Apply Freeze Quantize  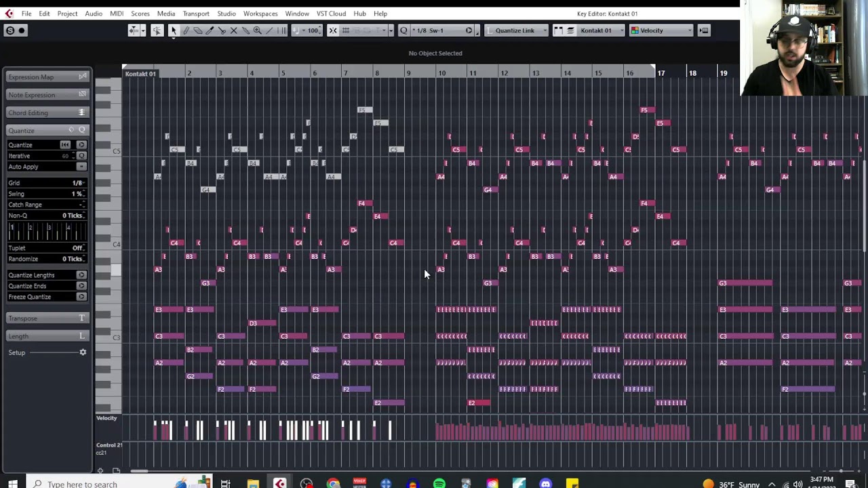[x=81, y=297]
